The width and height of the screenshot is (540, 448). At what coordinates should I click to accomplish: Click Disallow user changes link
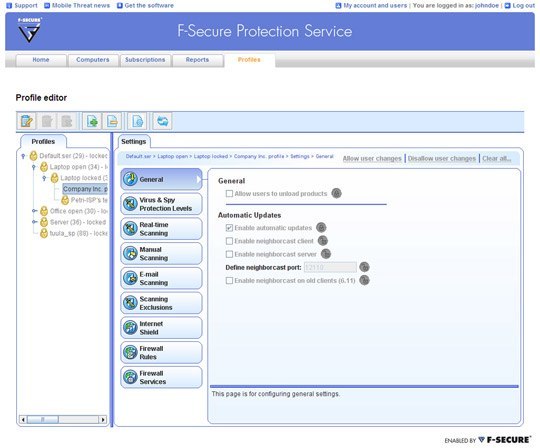(x=442, y=158)
